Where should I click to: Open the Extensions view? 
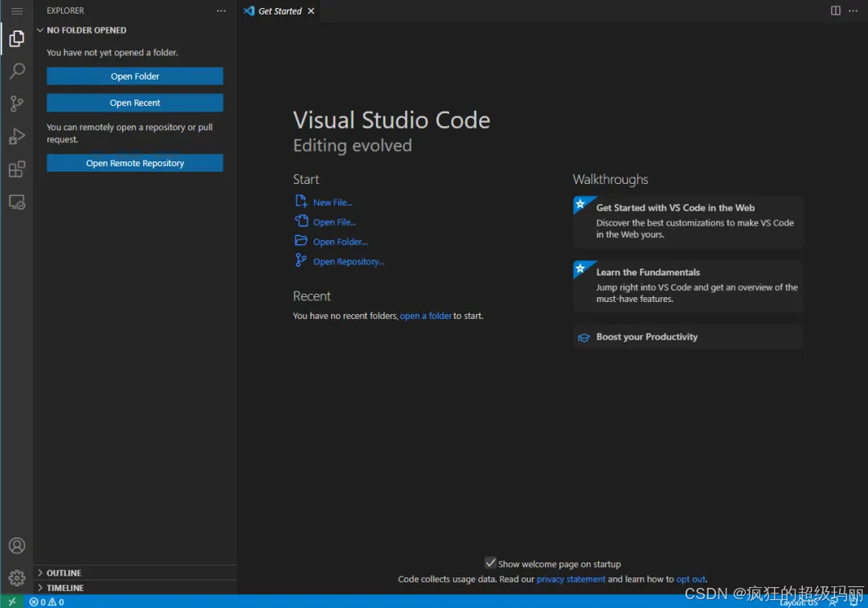tap(17, 169)
